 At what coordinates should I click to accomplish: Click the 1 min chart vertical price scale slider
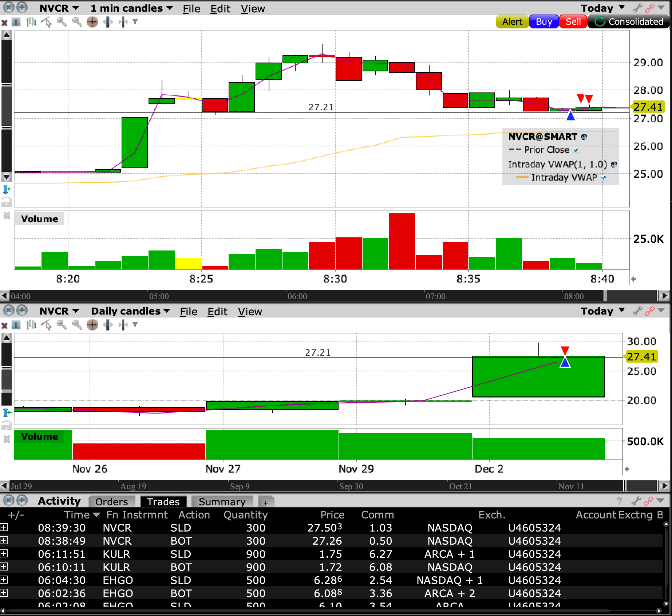7,106
